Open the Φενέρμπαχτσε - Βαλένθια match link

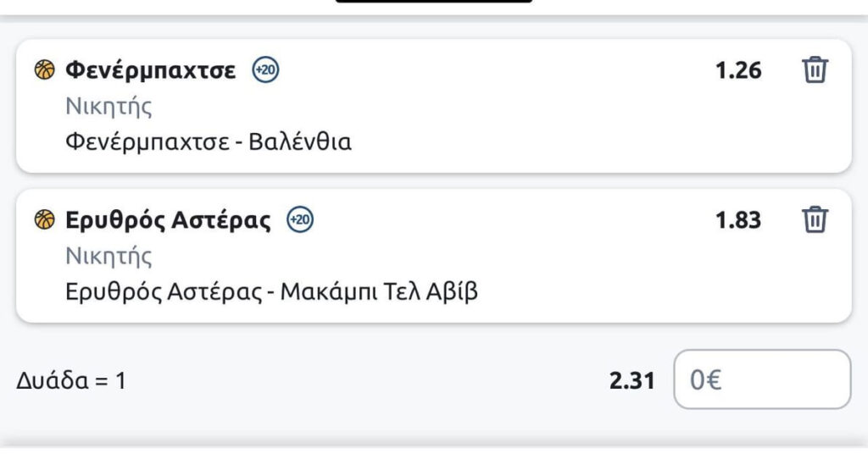pos(209,141)
